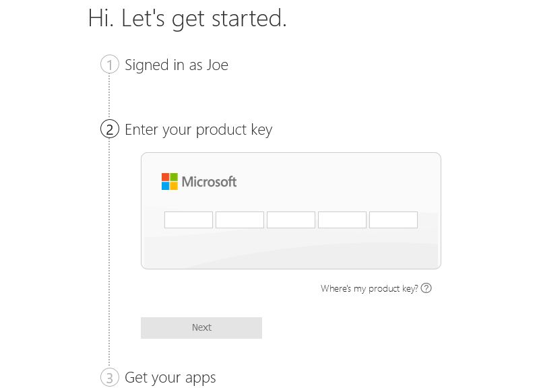Select the second product key field
The image size is (539, 392).
[x=240, y=220]
